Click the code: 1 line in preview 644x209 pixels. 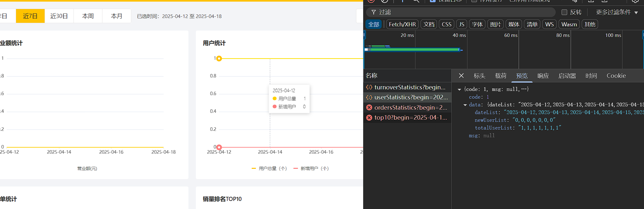tap(479, 97)
